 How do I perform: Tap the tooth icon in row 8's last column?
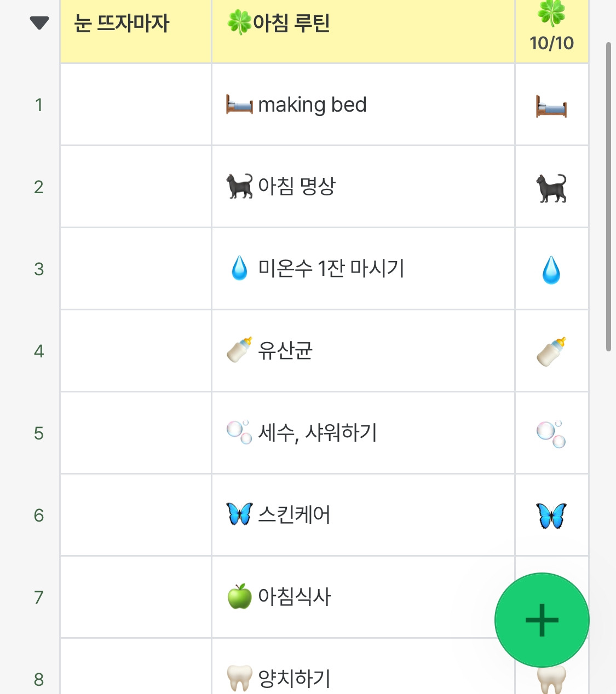coord(551,680)
